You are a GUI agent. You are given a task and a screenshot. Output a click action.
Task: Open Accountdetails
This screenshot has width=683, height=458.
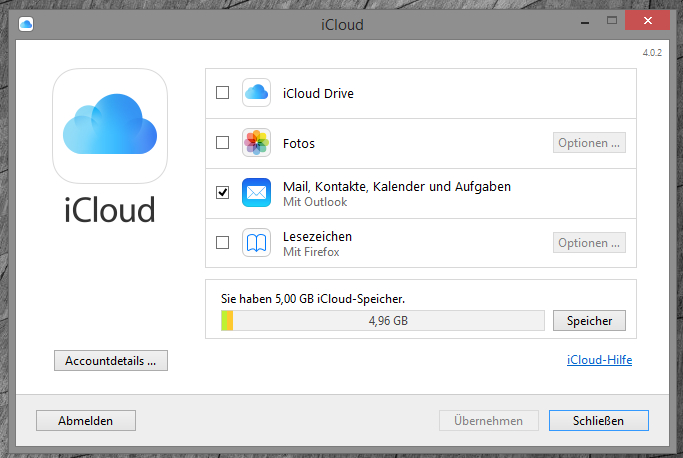(x=111, y=361)
